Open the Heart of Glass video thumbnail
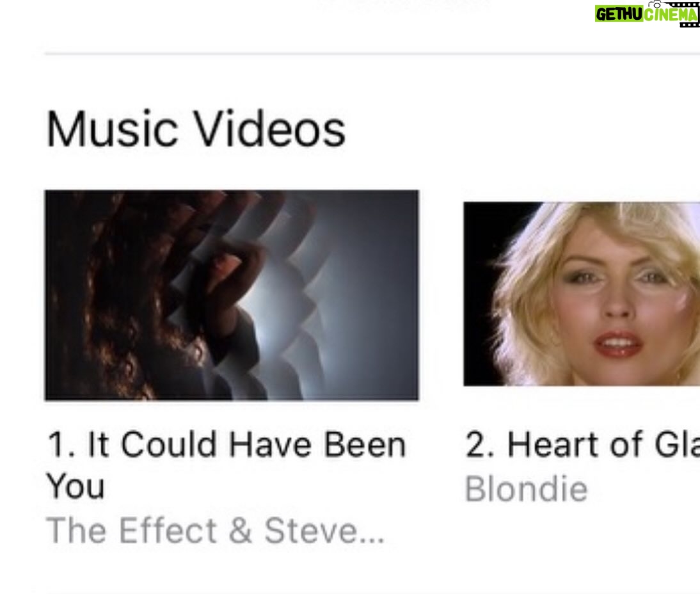This screenshot has width=700, height=594. [x=582, y=294]
